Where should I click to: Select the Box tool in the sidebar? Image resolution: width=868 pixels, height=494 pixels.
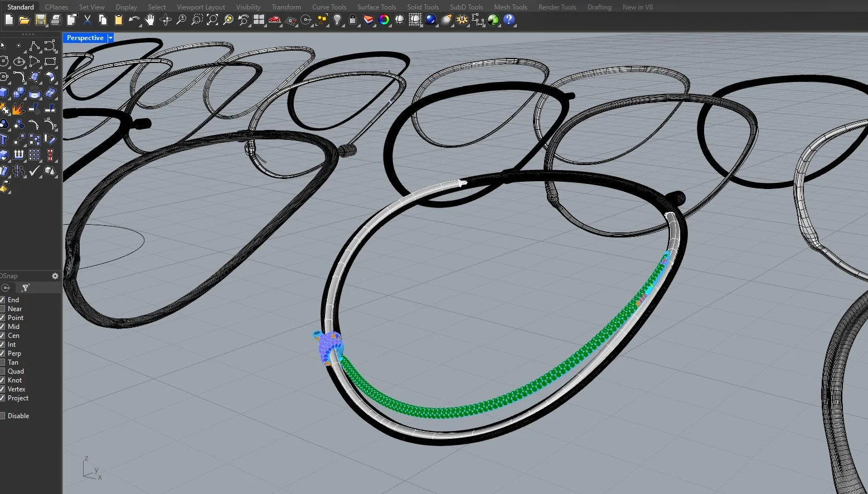pyautogui.click(x=3, y=93)
